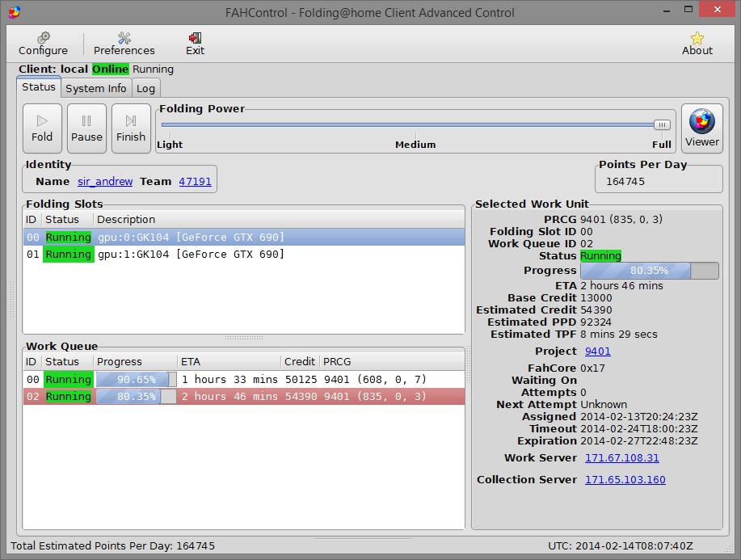The height and width of the screenshot is (560, 741).
Task: Switch to the Status tab
Action: pyautogui.click(x=39, y=87)
